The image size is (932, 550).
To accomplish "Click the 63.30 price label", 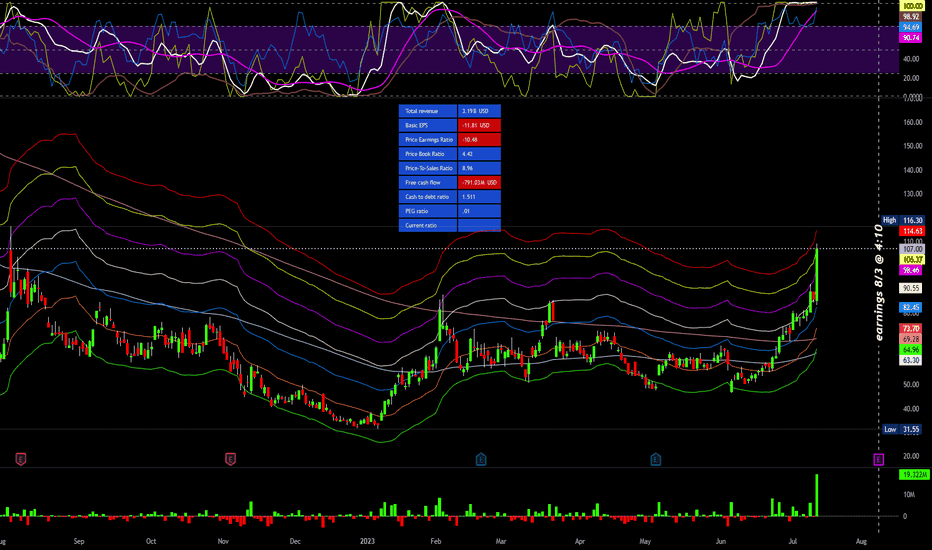I will (912, 360).
